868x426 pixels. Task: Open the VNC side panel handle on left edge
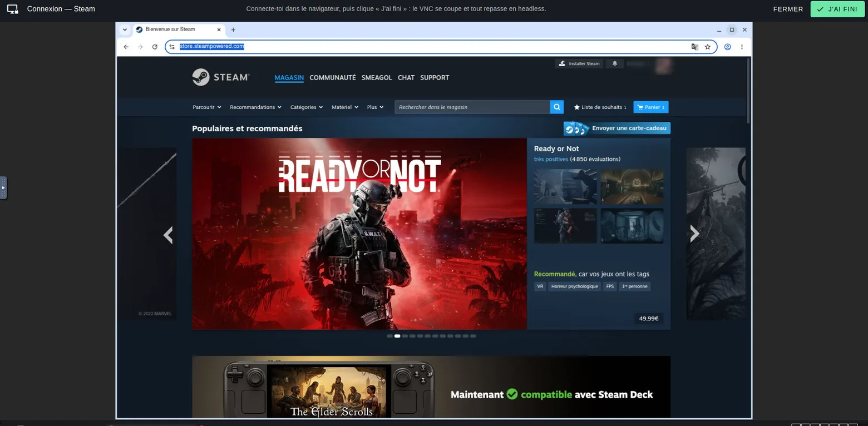coord(3,188)
